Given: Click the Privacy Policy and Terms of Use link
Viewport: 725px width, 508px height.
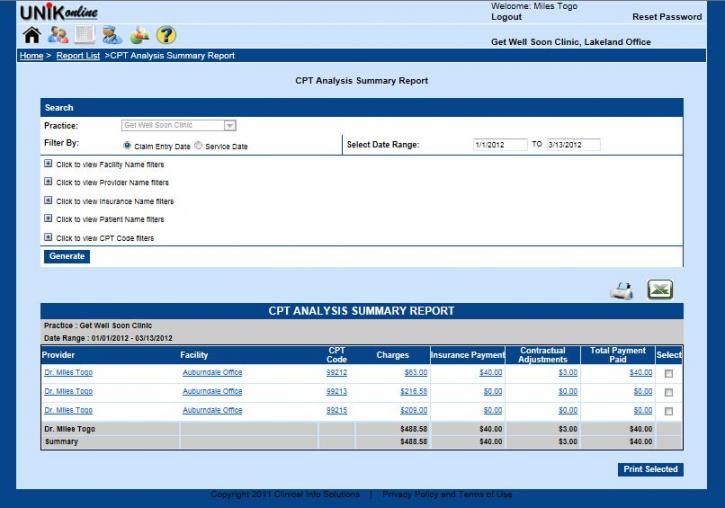Looking at the screenshot, I should pyautogui.click(x=447, y=495).
